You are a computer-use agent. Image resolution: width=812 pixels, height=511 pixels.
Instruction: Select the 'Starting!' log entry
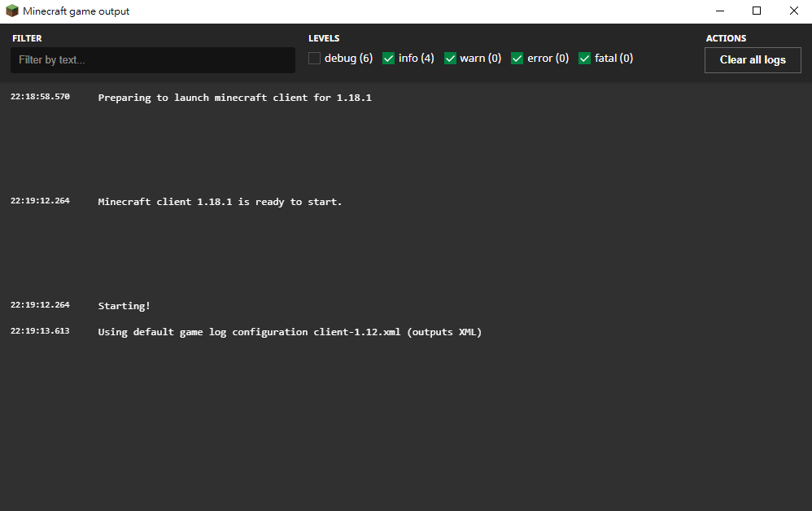pyautogui.click(x=124, y=306)
